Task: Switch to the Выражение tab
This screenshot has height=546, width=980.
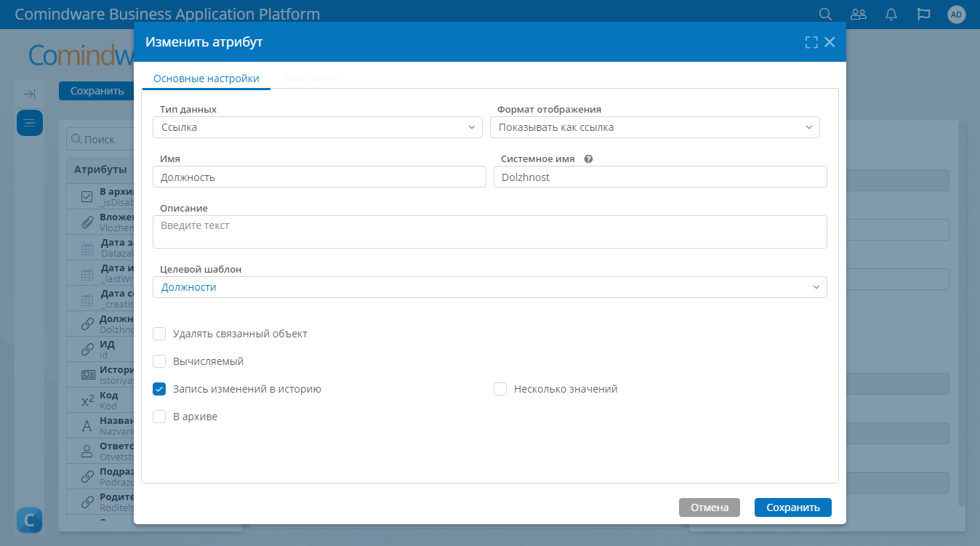Action: [x=313, y=79]
